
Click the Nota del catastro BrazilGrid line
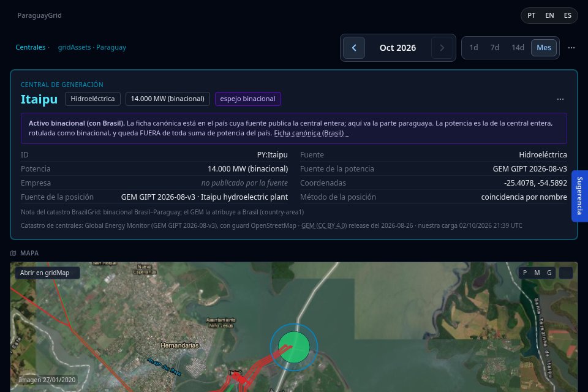pyautogui.click(x=162, y=212)
